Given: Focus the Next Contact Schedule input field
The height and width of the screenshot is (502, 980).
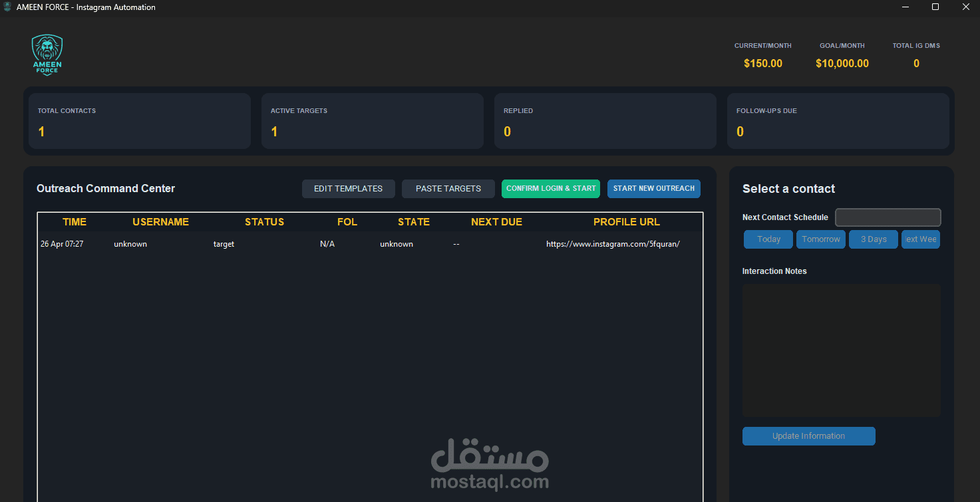Looking at the screenshot, I should point(888,217).
